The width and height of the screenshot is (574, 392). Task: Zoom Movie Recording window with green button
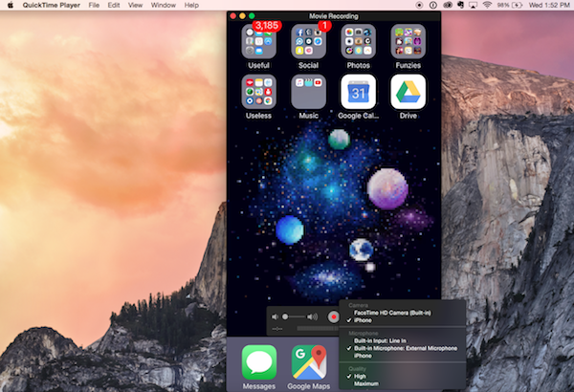point(252,16)
